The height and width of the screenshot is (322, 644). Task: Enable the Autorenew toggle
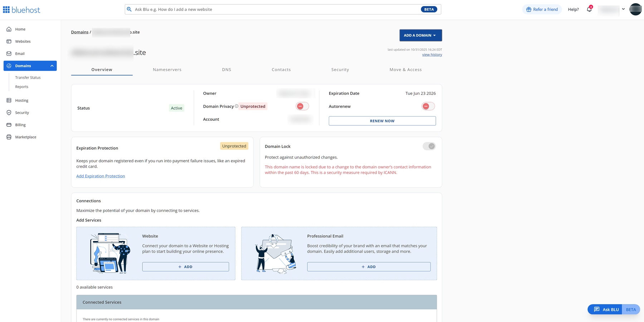(428, 106)
